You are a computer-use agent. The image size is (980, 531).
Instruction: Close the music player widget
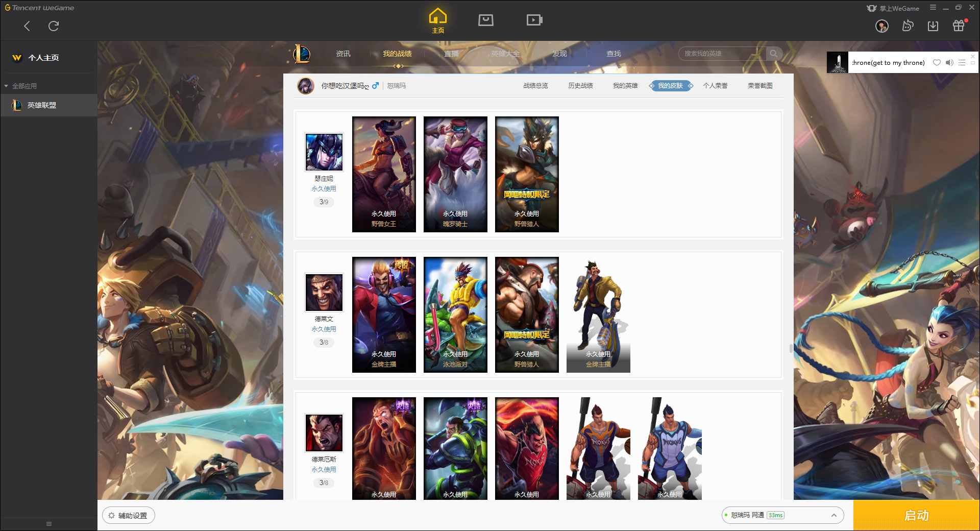[973, 56]
